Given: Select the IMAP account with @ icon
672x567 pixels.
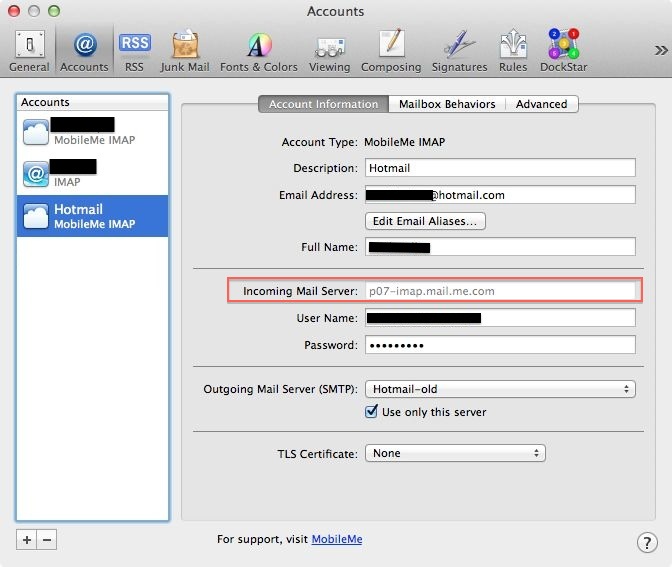Looking at the screenshot, I should pyautogui.click(x=93, y=174).
